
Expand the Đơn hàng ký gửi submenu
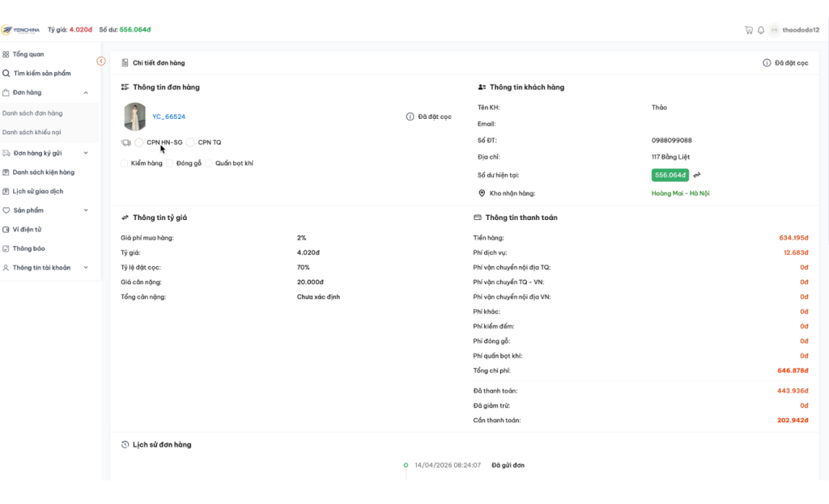[x=86, y=153]
